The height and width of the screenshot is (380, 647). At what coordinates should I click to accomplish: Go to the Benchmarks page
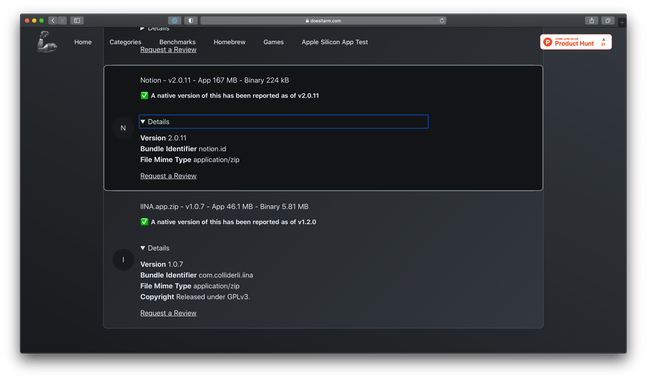pos(177,42)
